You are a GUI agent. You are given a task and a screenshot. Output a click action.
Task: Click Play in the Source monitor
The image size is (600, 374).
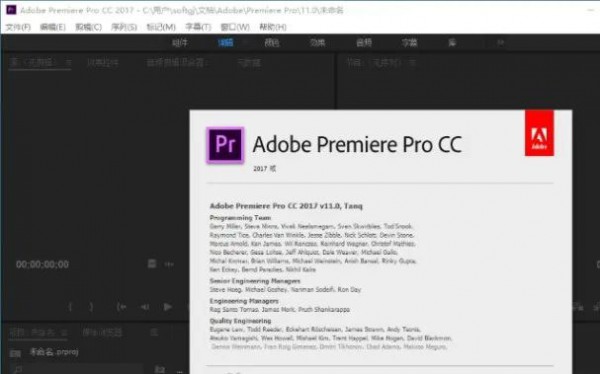(168, 307)
